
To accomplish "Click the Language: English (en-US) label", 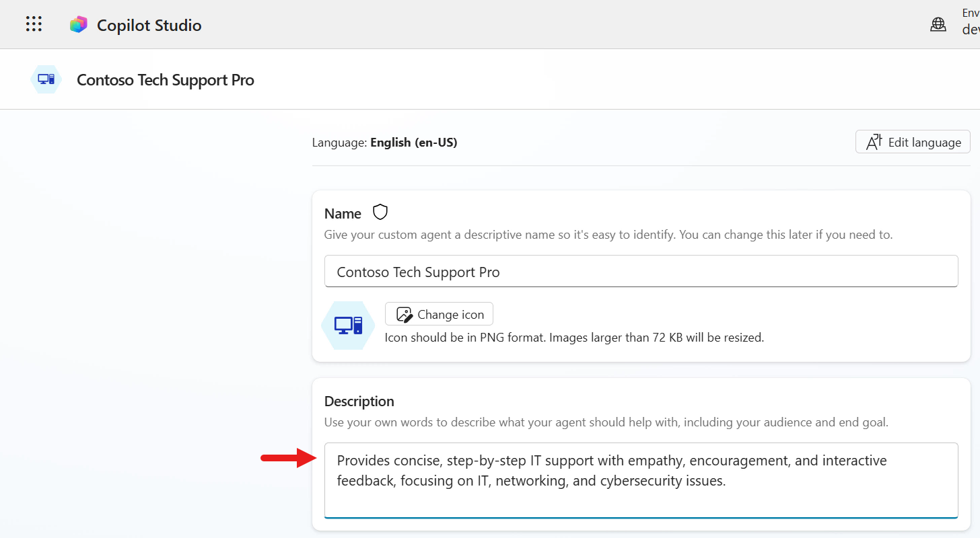I will [x=384, y=143].
